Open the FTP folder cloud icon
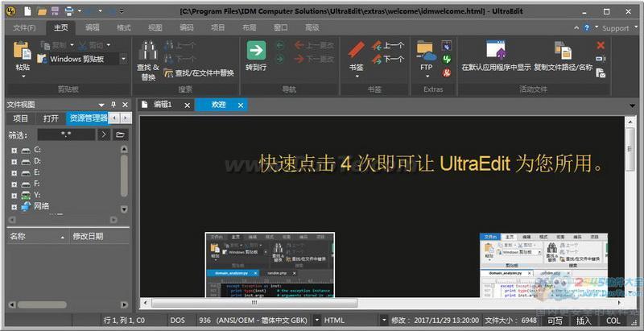The height and width of the screenshot is (331, 644). (x=427, y=50)
